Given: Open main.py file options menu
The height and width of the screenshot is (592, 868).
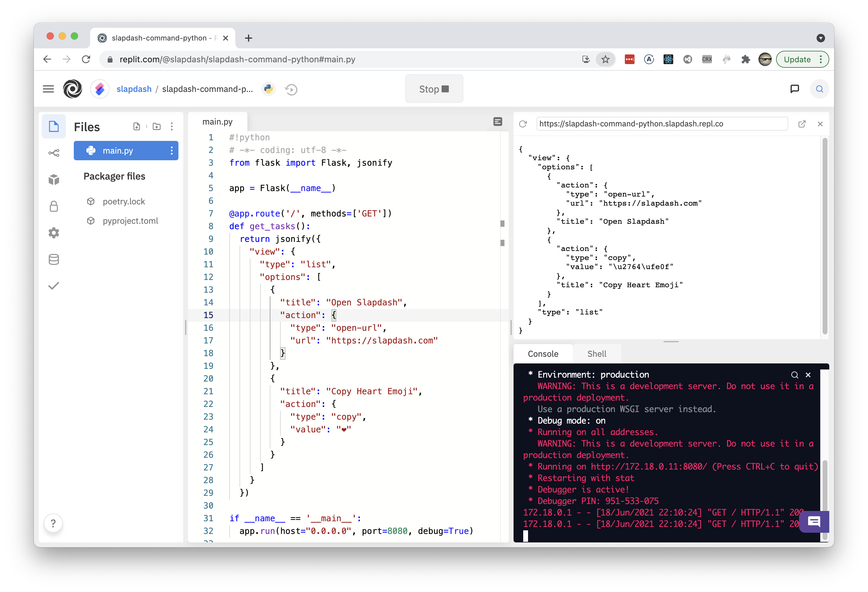Looking at the screenshot, I should pyautogui.click(x=171, y=151).
